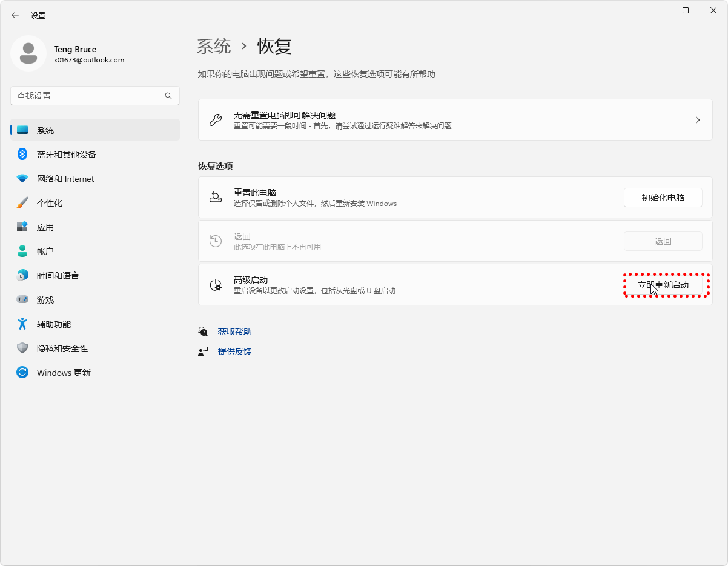
Task: Minimize the 设置 window
Action: click(658, 10)
